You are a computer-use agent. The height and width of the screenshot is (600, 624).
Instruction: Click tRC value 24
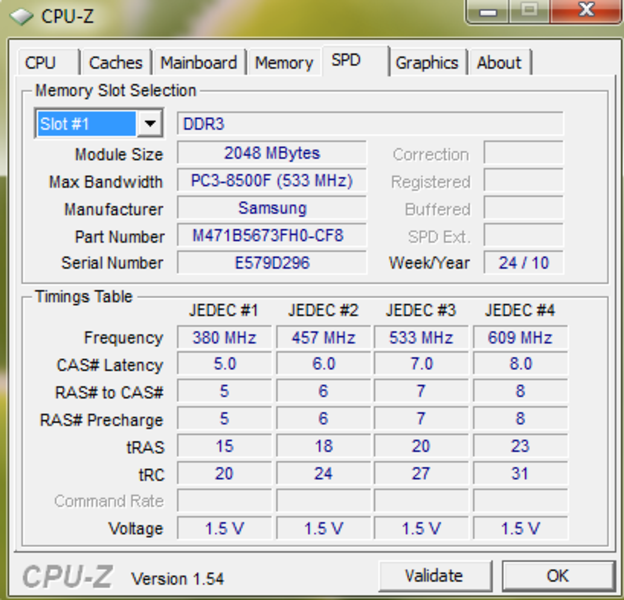click(x=323, y=473)
